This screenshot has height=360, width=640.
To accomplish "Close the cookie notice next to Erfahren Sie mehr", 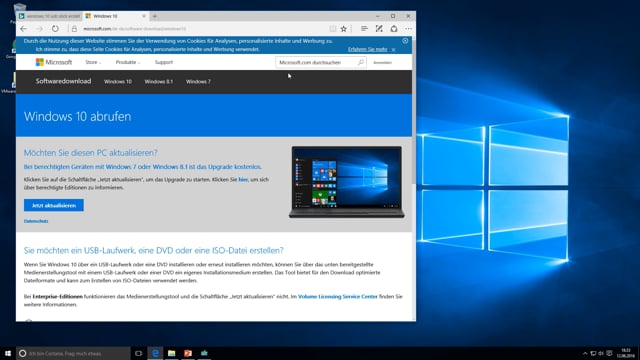I will 393,50.
